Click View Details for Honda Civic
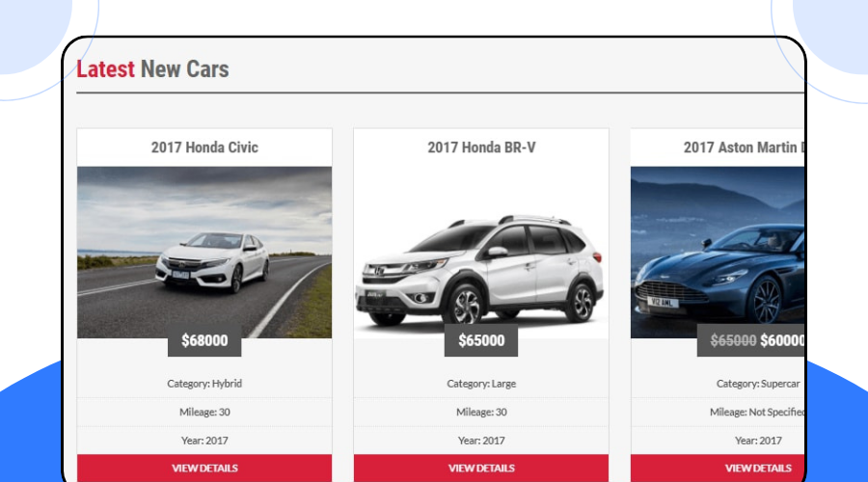868x482 pixels. pyautogui.click(x=204, y=469)
